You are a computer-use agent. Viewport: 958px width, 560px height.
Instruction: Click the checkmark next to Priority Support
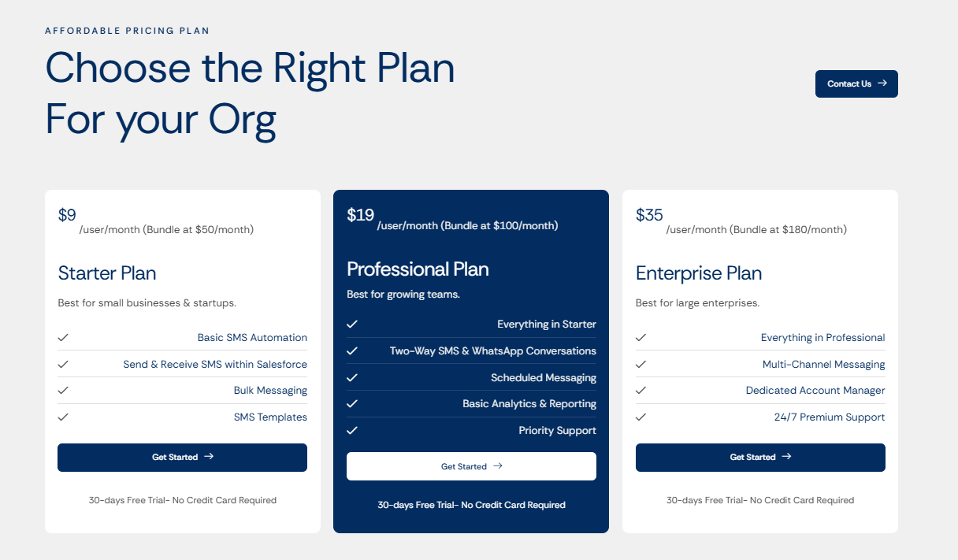tap(351, 431)
